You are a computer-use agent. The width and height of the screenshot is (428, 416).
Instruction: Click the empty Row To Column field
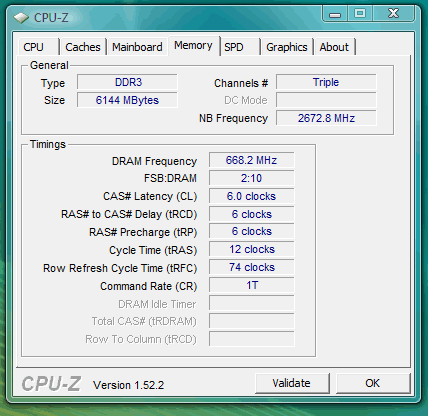coord(252,339)
